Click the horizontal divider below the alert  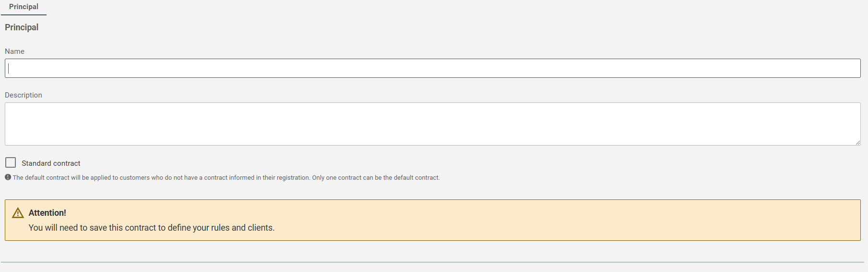(x=432, y=262)
